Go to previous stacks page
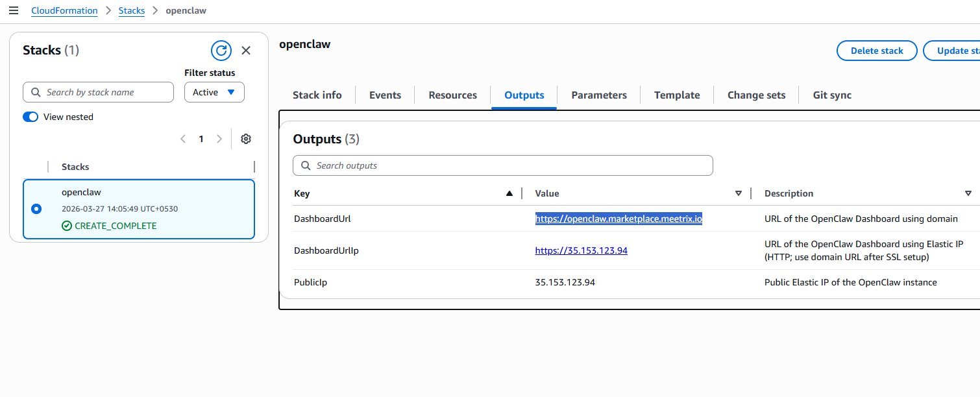 click(x=183, y=139)
